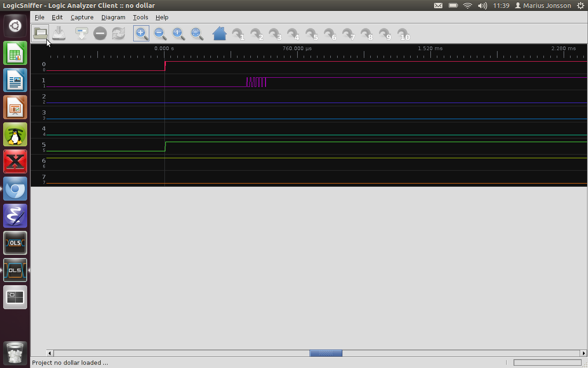The height and width of the screenshot is (368, 588).
Task: Open Marius Jonsson user menu
Action: click(x=543, y=6)
